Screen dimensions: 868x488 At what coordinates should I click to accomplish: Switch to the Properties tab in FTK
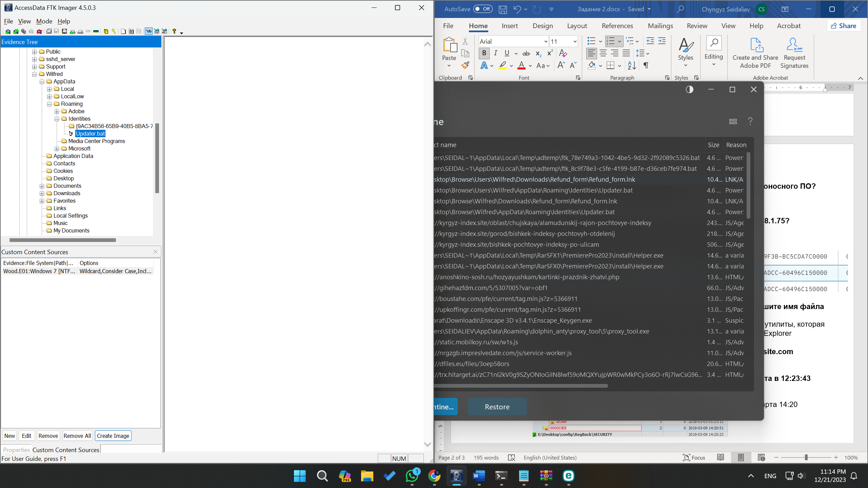pos(16,450)
